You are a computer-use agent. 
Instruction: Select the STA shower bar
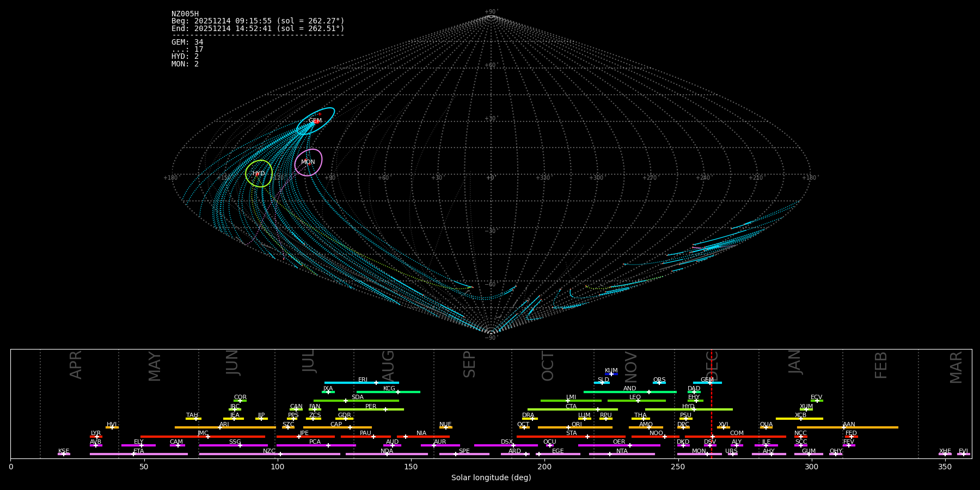[571, 437]
